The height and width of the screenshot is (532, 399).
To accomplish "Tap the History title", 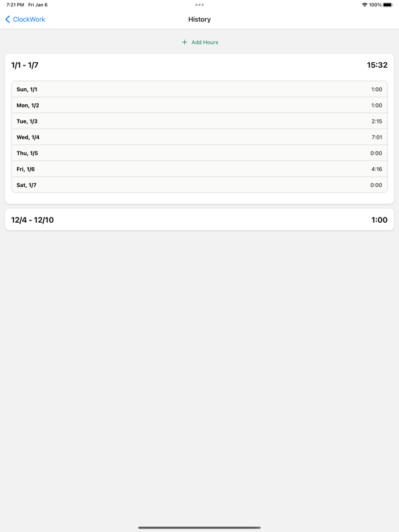I will [199, 19].
